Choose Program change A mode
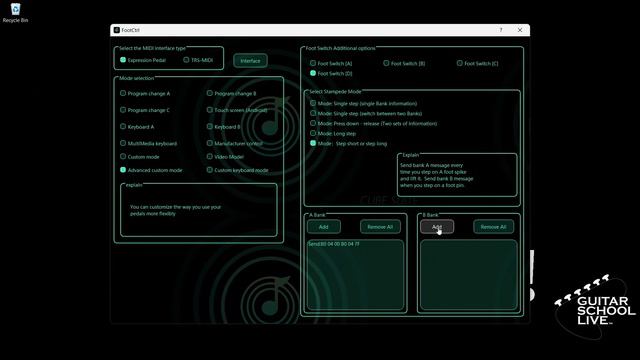Screen dimensions: 640x360 pyautogui.click(x=145, y=93)
